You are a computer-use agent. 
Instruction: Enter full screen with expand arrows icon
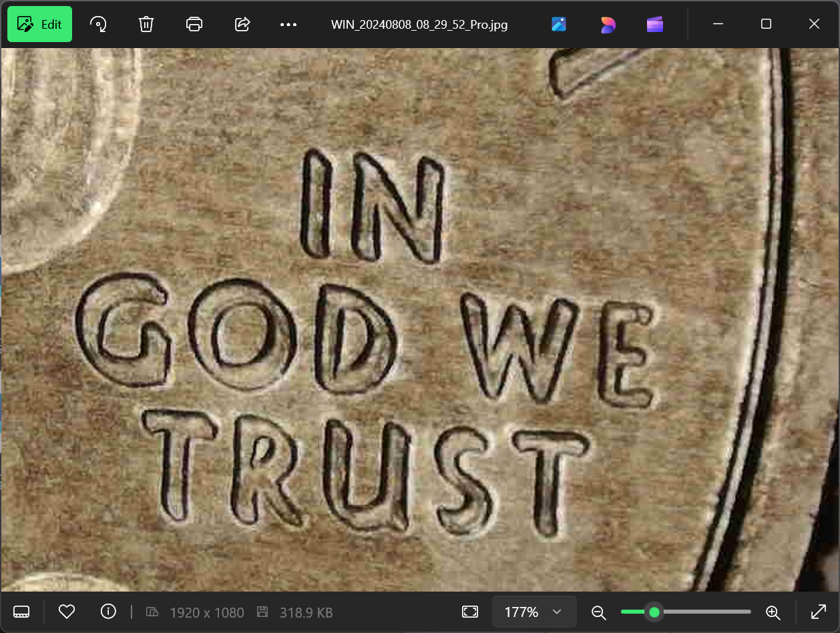819,612
